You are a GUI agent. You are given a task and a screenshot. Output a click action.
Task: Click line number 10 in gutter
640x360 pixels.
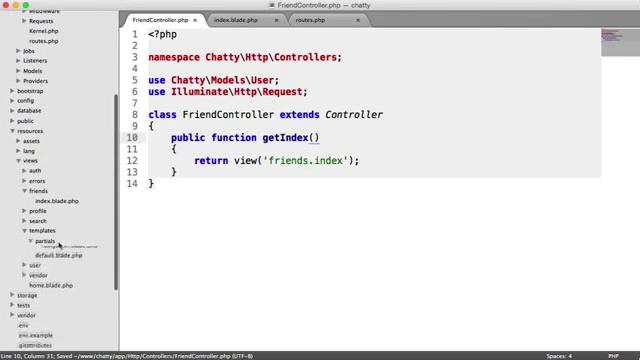[x=132, y=138]
